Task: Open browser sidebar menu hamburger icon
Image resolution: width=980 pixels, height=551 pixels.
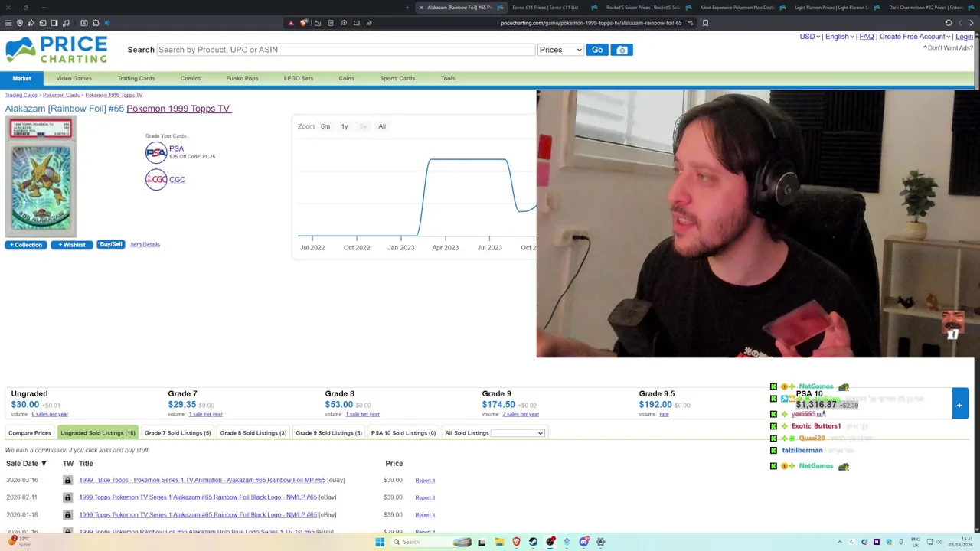Action: (8, 23)
